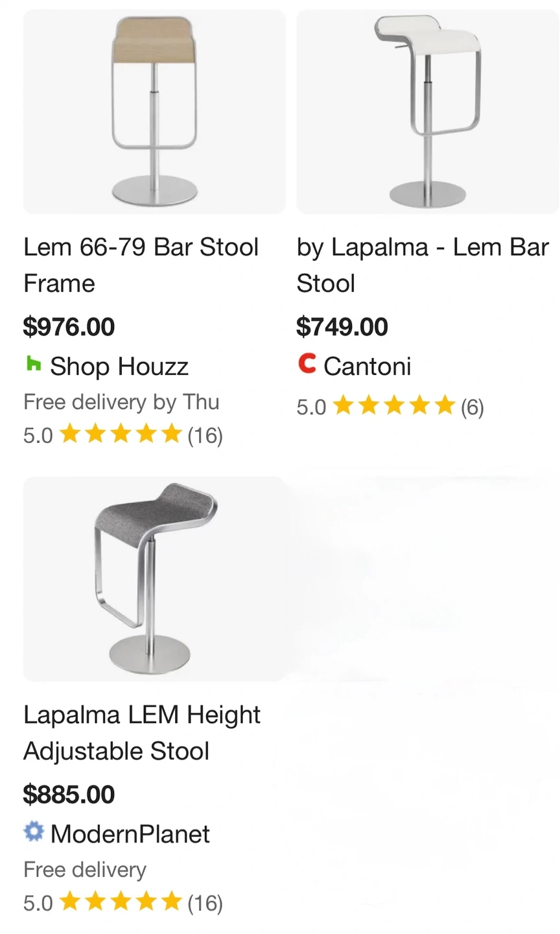Image resolution: width=560 pixels, height=934 pixels.
Task: Click the Shop Houzz seller name
Action: tap(119, 366)
